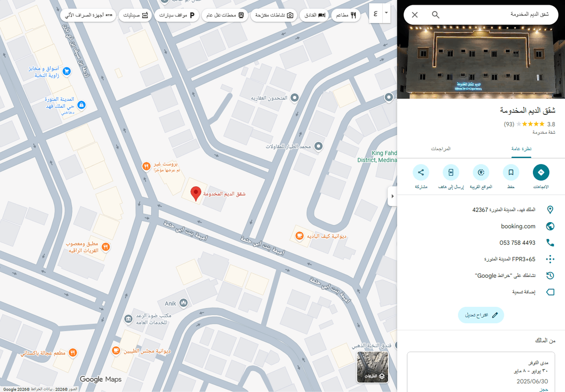Clear search with the X icon

pyautogui.click(x=415, y=15)
